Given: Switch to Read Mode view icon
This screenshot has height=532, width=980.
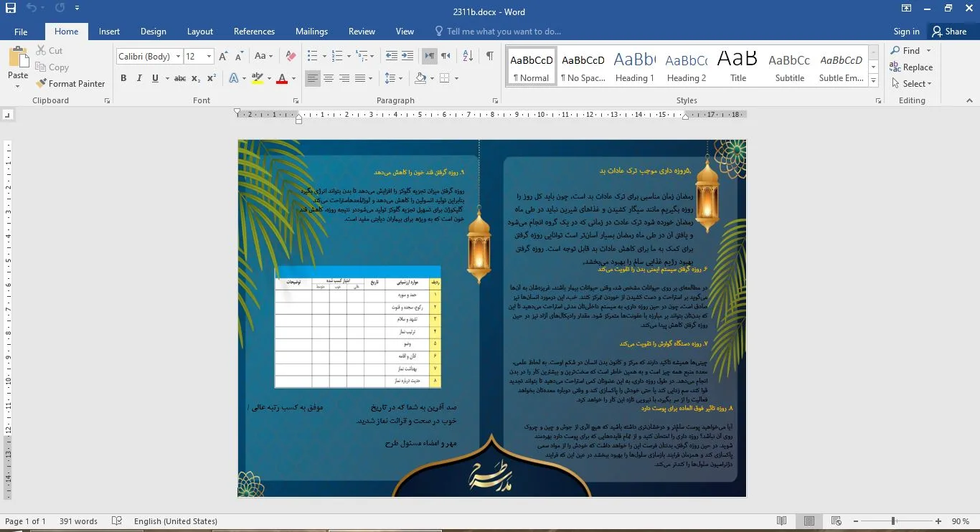Looking at the screenshot, I should tap(781, 521).
